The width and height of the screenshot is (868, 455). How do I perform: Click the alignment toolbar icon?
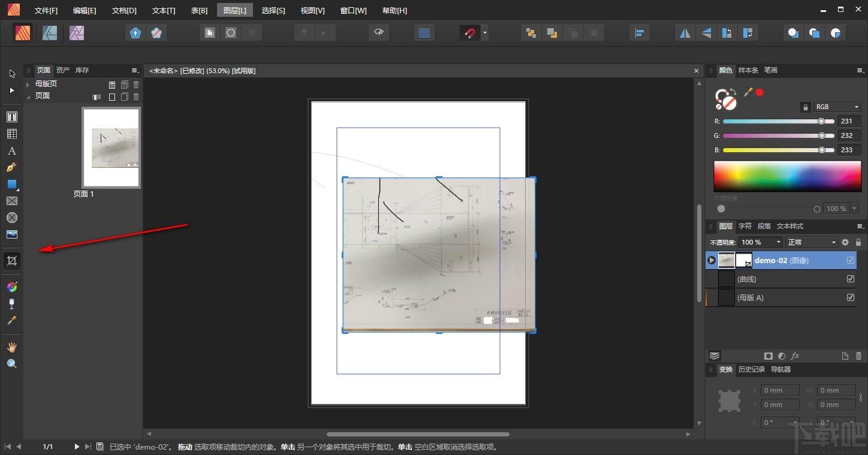(640, 33)
